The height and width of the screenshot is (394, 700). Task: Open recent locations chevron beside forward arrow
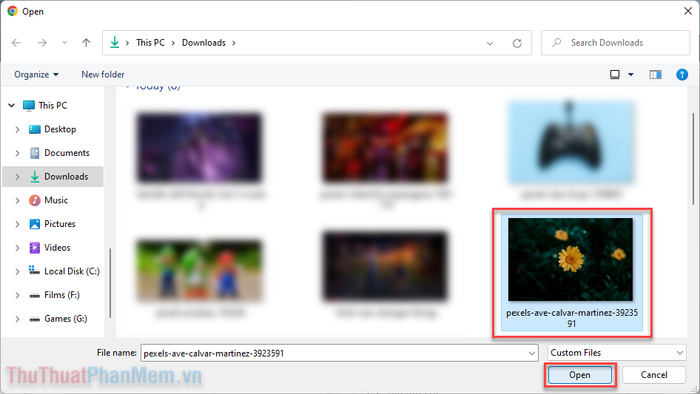(65, 43)
